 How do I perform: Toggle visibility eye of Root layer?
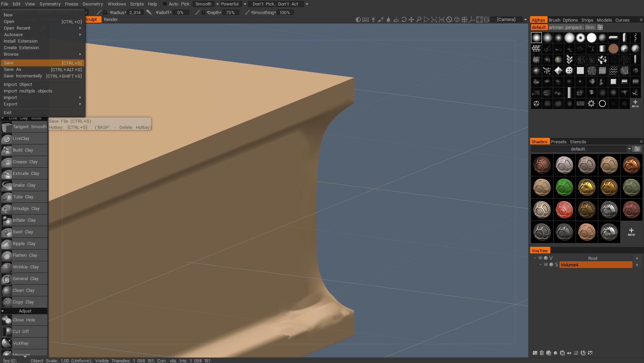coord(540,258)
